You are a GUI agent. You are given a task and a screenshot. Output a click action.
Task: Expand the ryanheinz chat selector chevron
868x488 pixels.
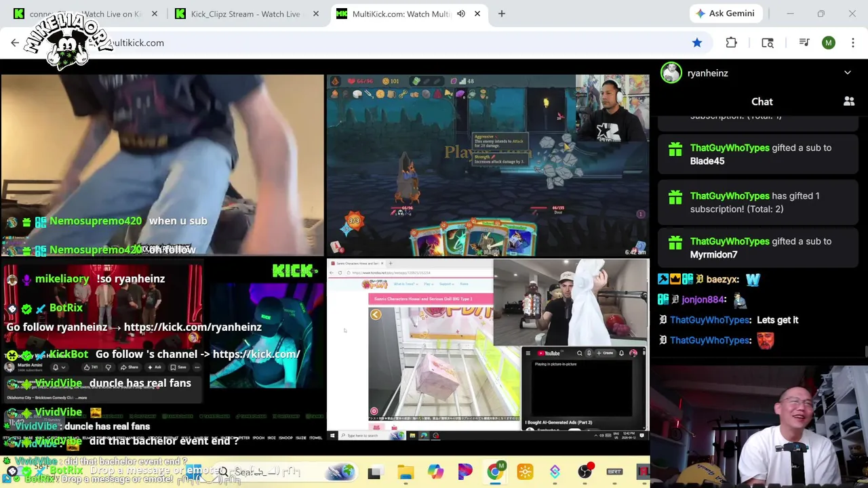(848, 73)
